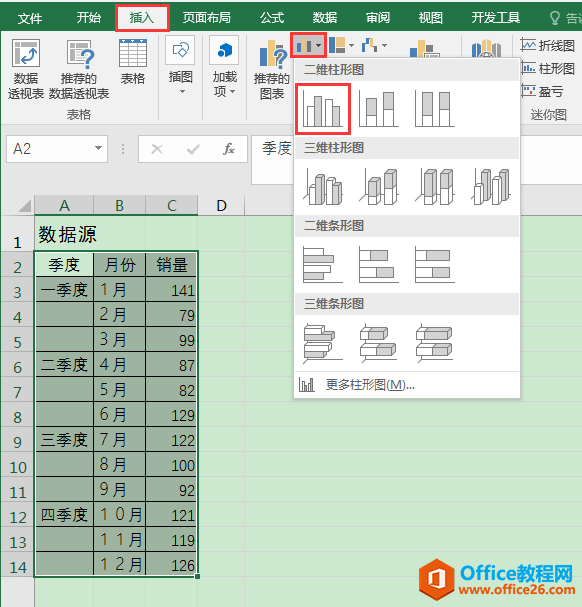Switch to the Formulas (公式) tab
This screenshot has width=582, height=607.
[272, 18]
